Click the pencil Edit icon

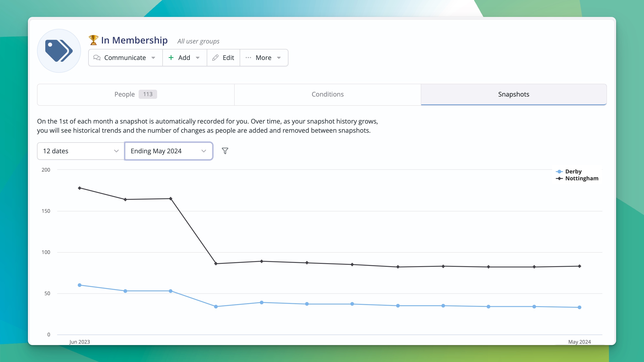[x=215, y=58]
